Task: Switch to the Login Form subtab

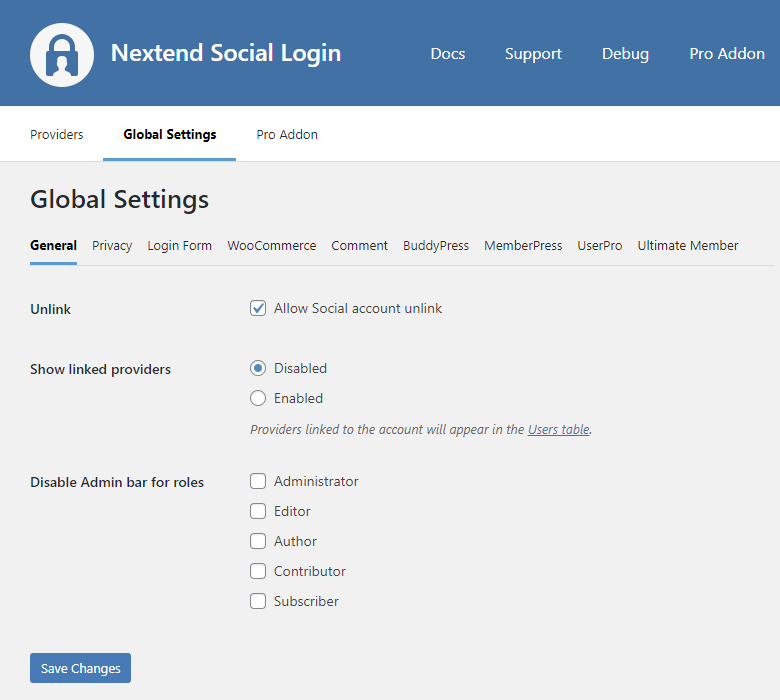Action: (180, 246)
